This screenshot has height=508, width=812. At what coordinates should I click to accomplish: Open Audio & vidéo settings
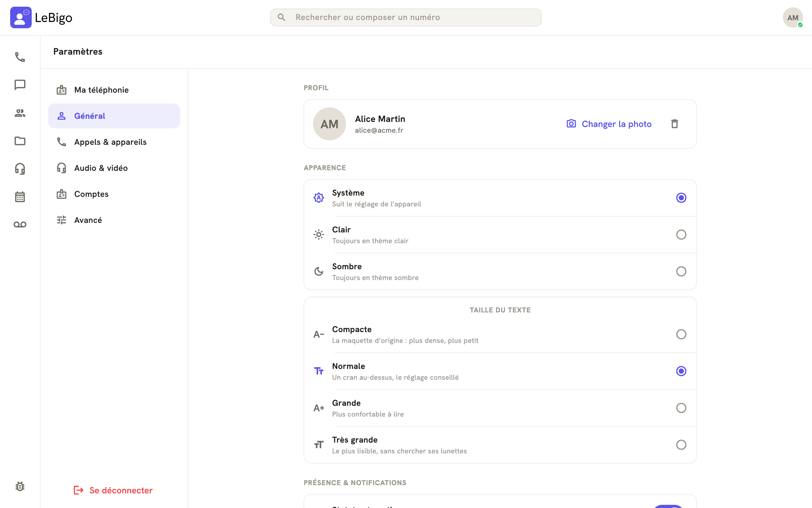tap(114, 168)
